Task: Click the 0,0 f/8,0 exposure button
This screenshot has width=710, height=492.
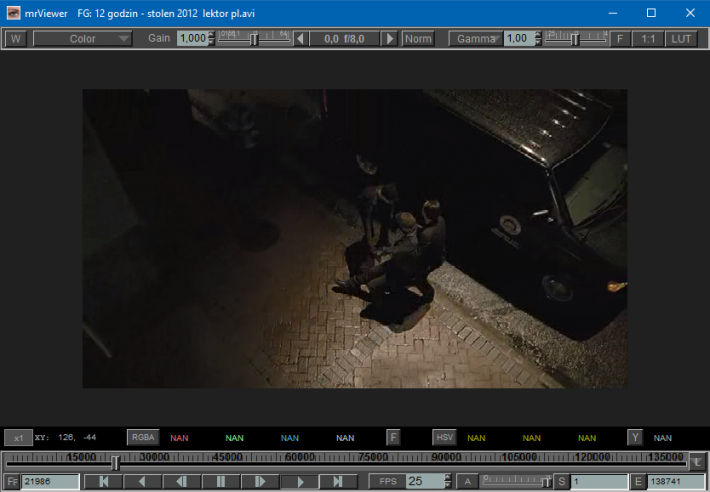Action: click(344, 39)
